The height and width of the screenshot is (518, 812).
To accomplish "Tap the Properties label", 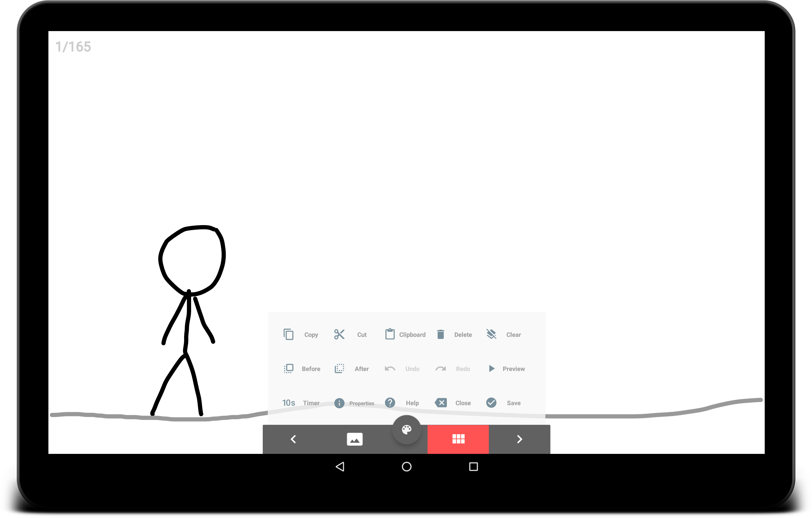I will (362, 403).
